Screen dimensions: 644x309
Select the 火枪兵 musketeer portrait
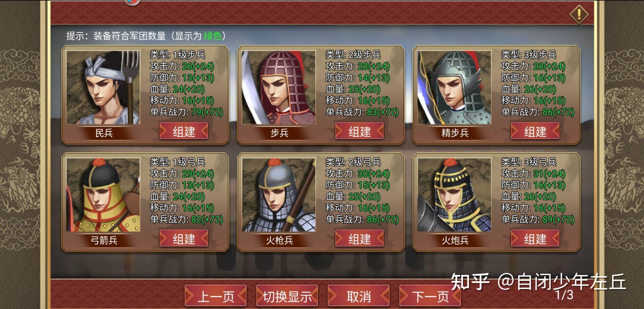tap(279, 195)
